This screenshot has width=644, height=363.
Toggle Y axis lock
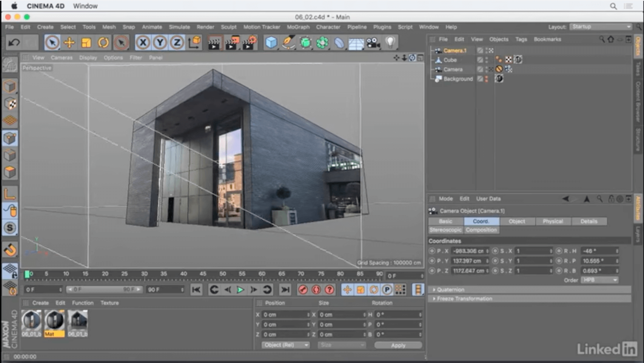pyautogui.click(x=160, y=43)
